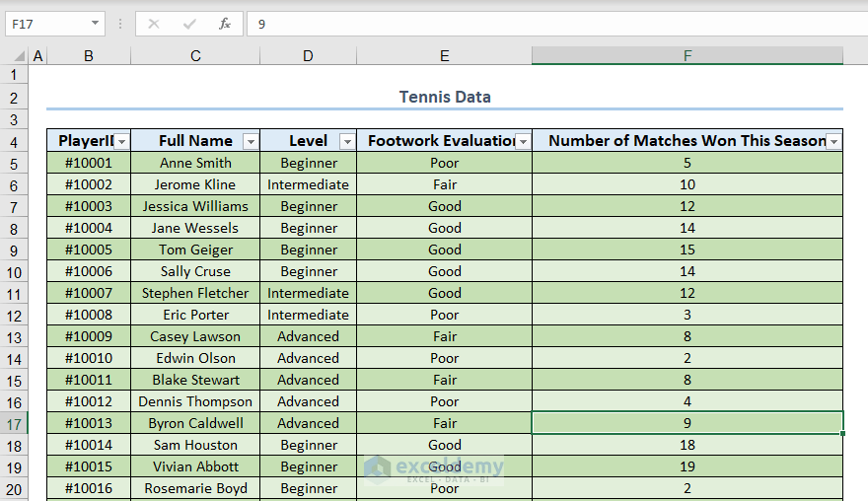Select row 17 header
868x501 pixels.
tap(14, 424)
